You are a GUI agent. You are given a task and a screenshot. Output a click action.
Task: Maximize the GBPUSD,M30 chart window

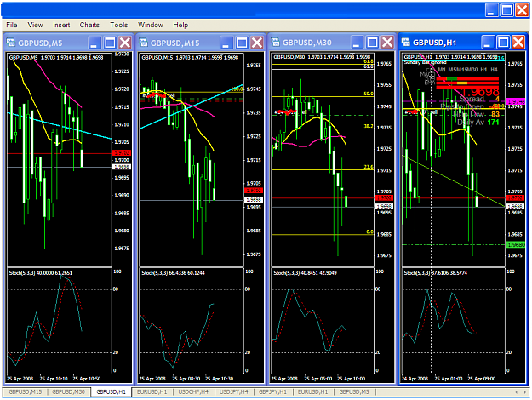click(x=372, y=43)
